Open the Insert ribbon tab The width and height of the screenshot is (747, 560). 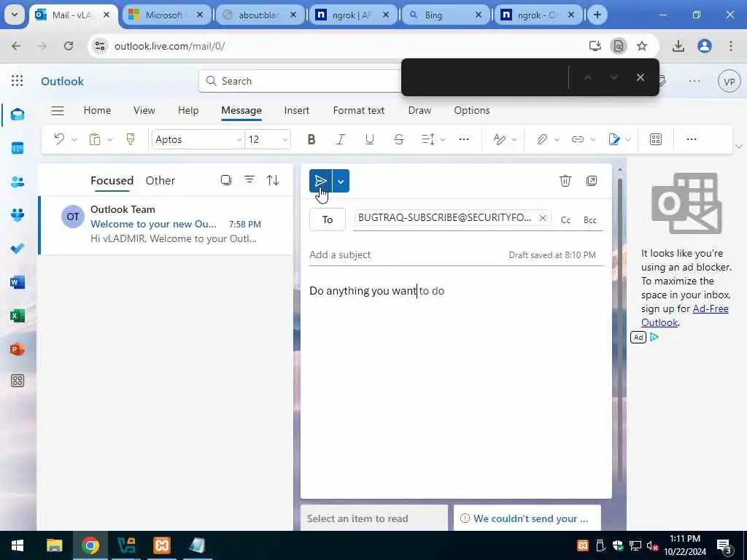(x=296, y=111)
